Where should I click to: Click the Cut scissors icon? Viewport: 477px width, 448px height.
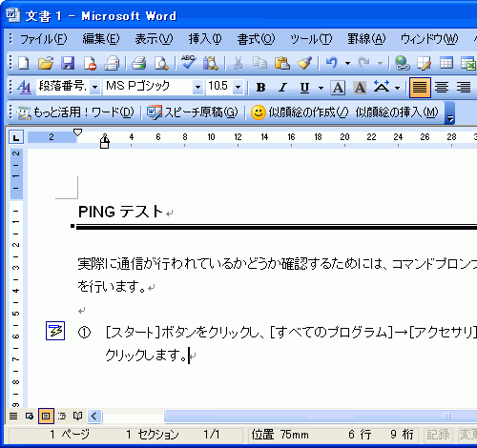coord(238,63)
